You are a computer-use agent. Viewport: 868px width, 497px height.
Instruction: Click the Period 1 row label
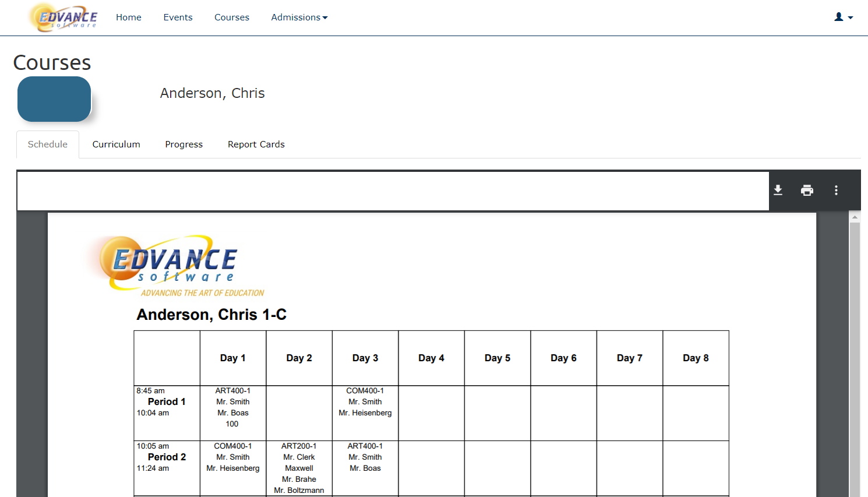(x=167, y=402)
